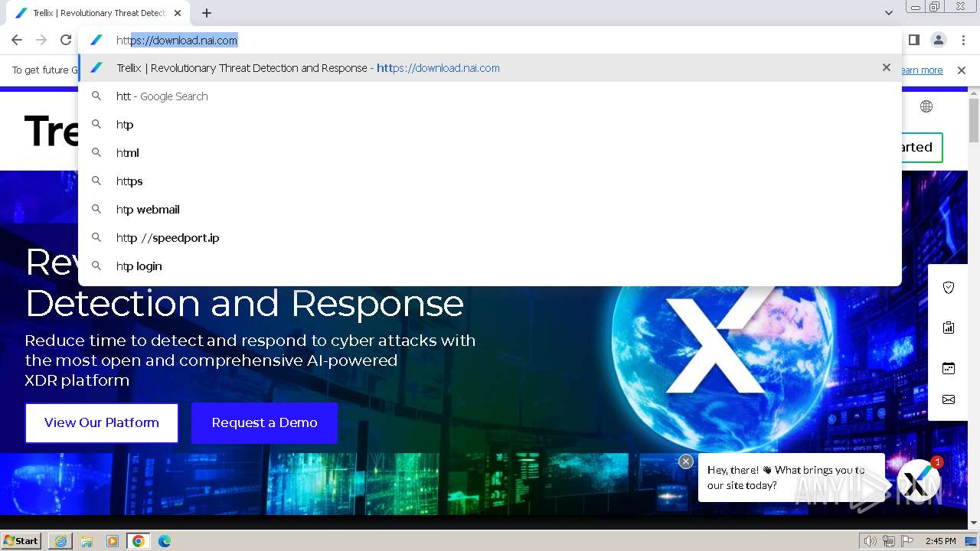Open Microsoft Edge from the taskbar
This screenshot has height=551, width=980.
(165, 541)
